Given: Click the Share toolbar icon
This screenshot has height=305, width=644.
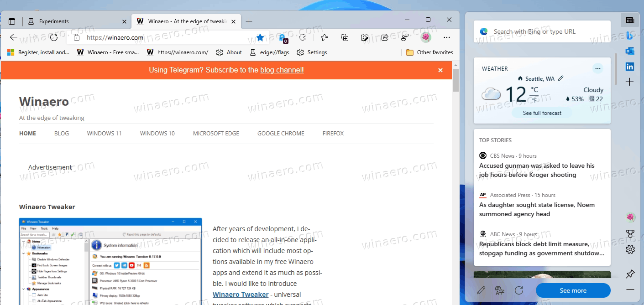Looking at the screenshot, I should click(x=385, y=37).
